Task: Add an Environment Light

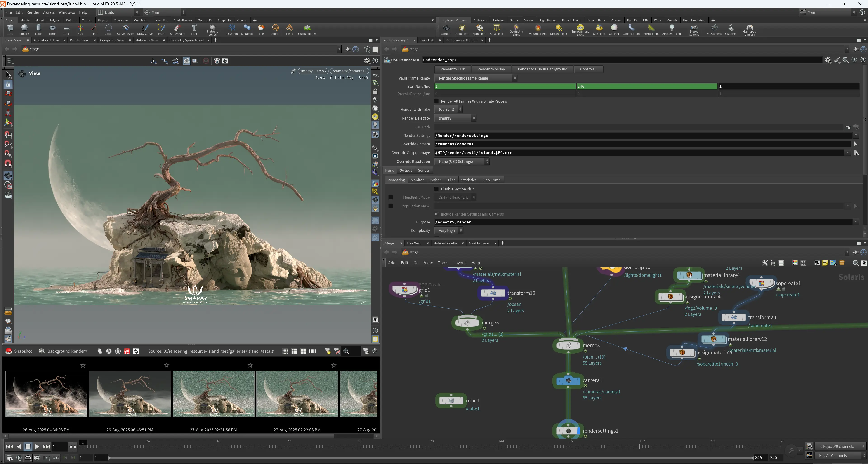Action: tap(580, 29)
